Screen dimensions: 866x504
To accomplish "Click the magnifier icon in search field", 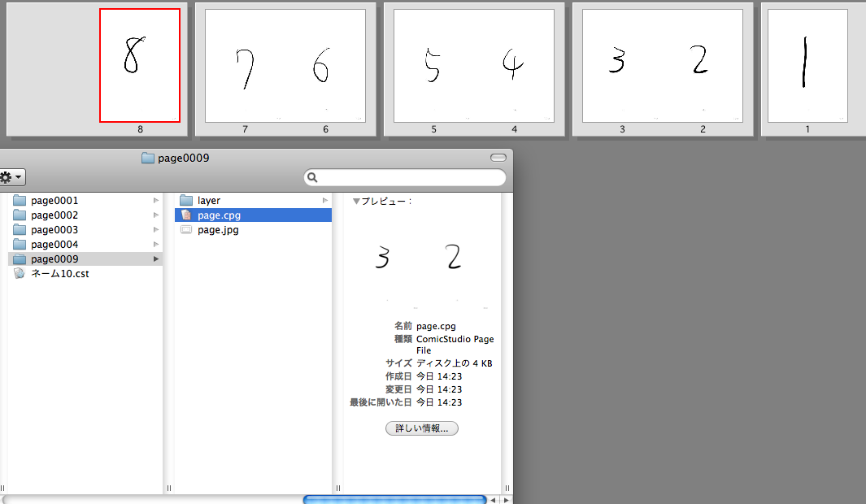I will click(x=312, y=177).
